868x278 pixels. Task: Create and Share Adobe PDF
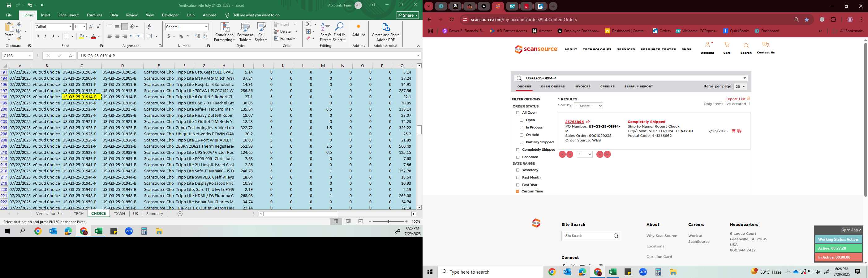click(385, 32)
